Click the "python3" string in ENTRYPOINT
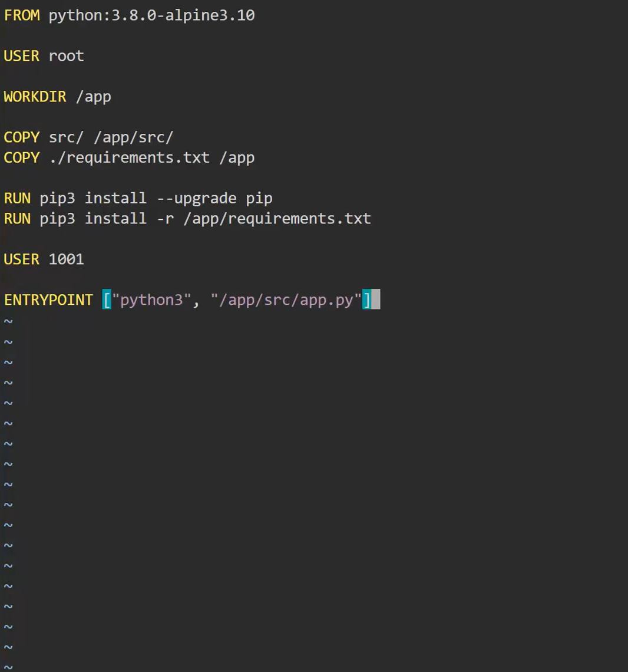Image resolution: width=628 pixels, height=672 pixels. click(x=151, y=300)
